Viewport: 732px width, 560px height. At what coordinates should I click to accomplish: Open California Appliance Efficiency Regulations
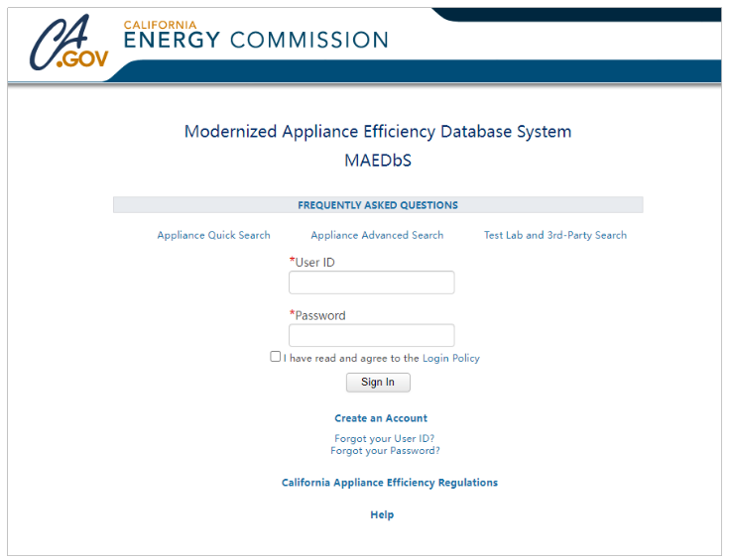(x=390, y=483)
